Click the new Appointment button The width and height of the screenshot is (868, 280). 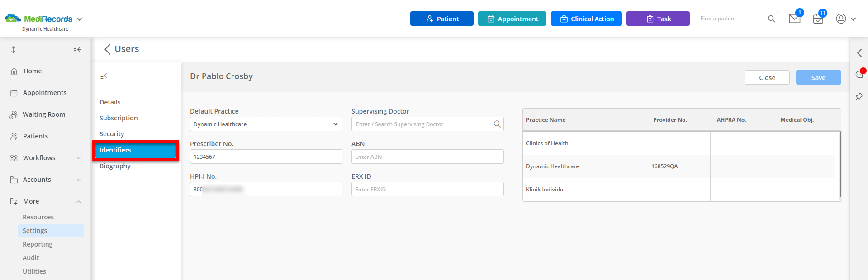(x=512, y=19)
